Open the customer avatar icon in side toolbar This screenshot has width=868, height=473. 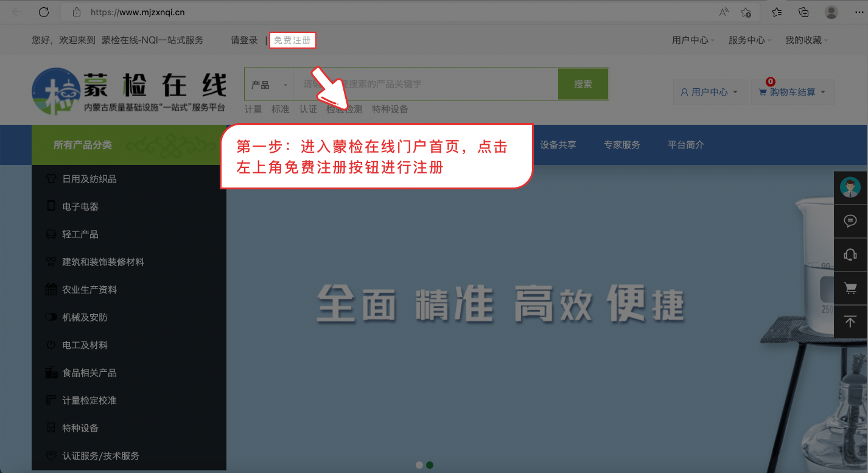(x=850, y=187)
